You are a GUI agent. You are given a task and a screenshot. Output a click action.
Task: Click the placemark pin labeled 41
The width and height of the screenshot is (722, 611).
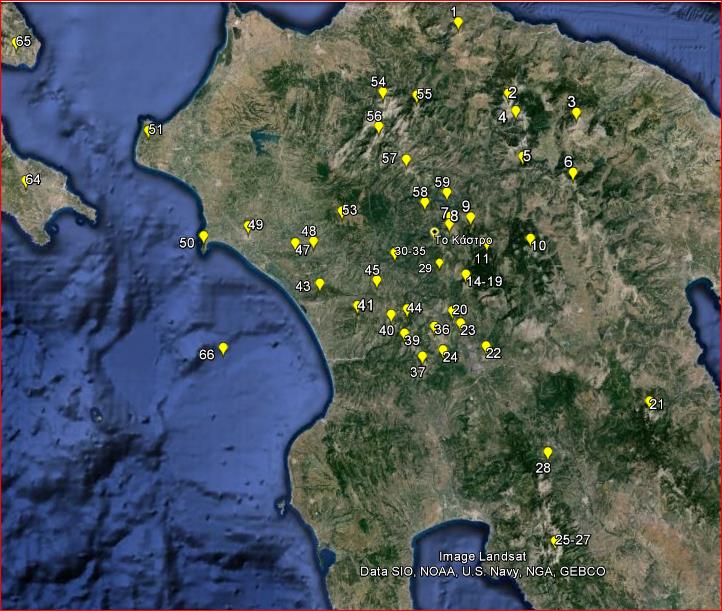[x=357, y=307]
